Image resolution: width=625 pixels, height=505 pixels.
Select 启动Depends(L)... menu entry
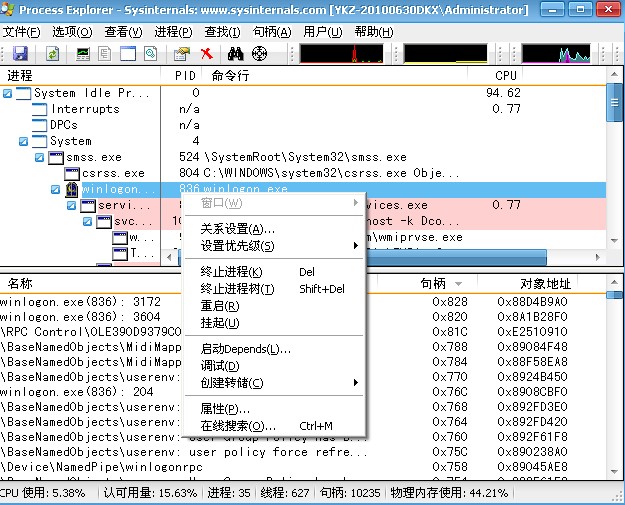(275, 349)
